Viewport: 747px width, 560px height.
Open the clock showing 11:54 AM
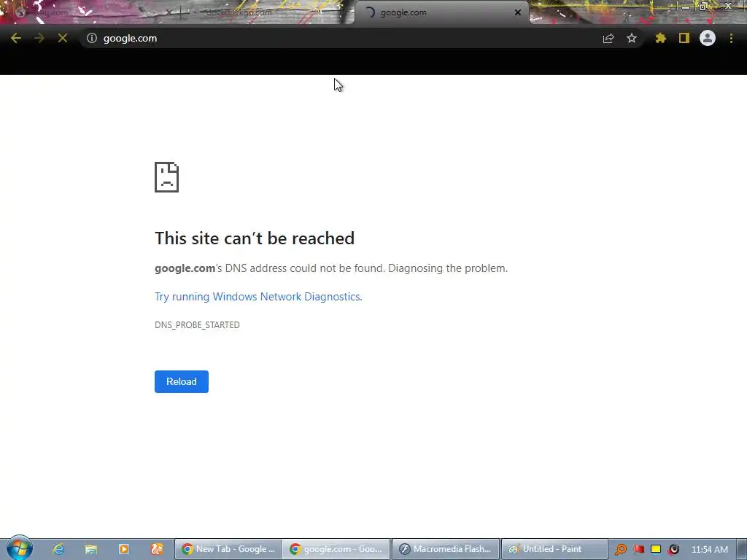coord(709,550)
